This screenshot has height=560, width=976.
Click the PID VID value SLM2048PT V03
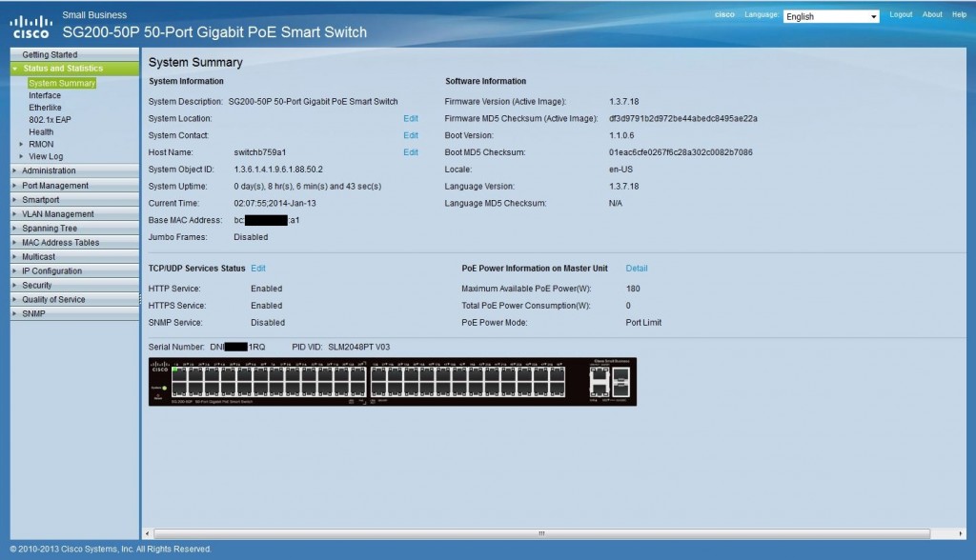pos(359,347)
